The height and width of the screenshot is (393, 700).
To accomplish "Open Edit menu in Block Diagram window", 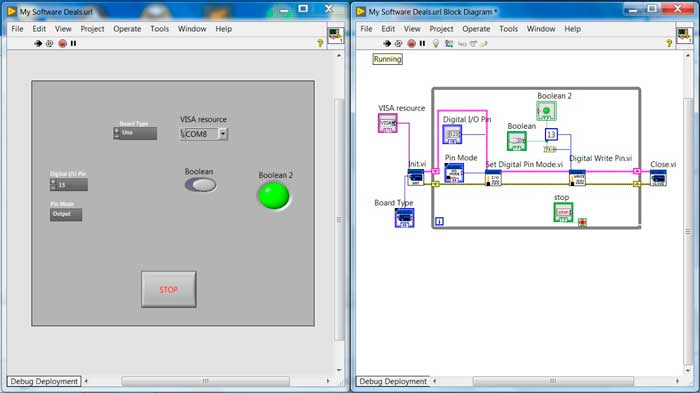I will [x=388, y=29].
